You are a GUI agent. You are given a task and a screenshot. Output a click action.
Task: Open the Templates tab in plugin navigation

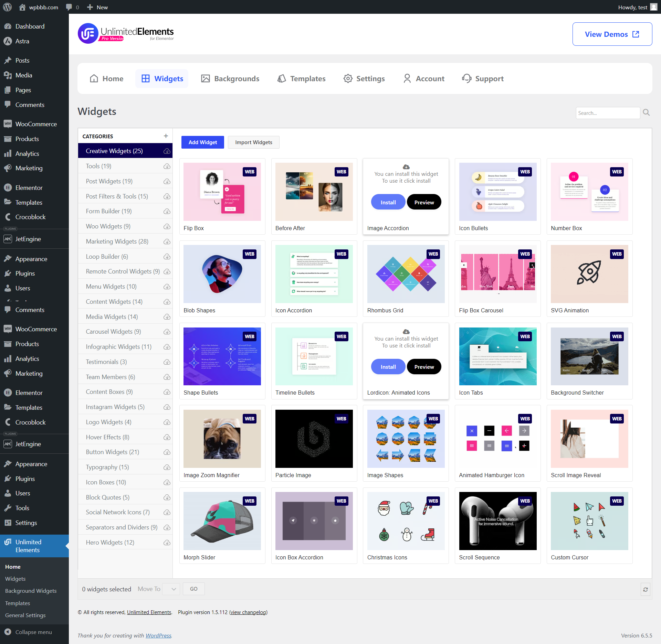click(301, 78)
